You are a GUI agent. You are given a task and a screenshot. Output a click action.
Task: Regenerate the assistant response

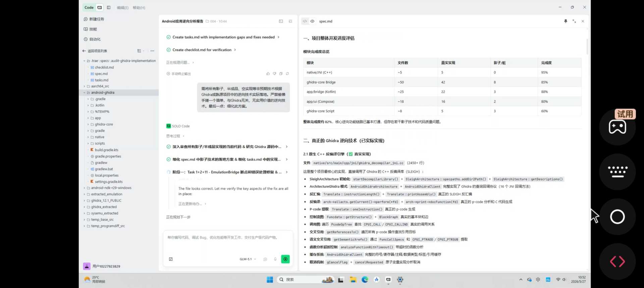click(x=287, y=74)
